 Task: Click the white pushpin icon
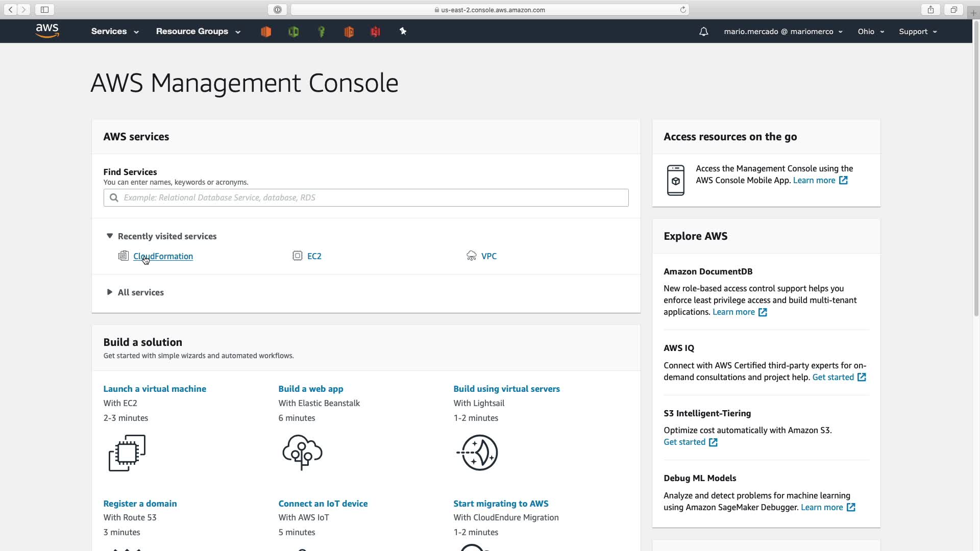[x=403, y=32]
